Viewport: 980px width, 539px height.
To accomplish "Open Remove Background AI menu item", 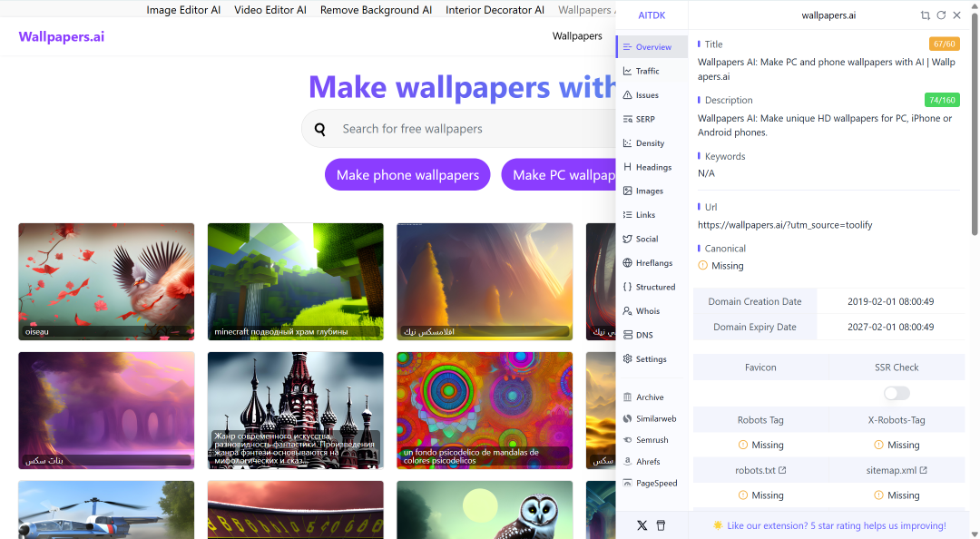I will coord(376,10).
